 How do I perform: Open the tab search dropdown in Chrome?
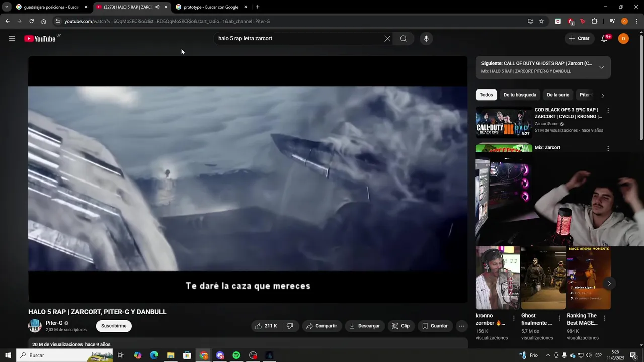(7, 7)
